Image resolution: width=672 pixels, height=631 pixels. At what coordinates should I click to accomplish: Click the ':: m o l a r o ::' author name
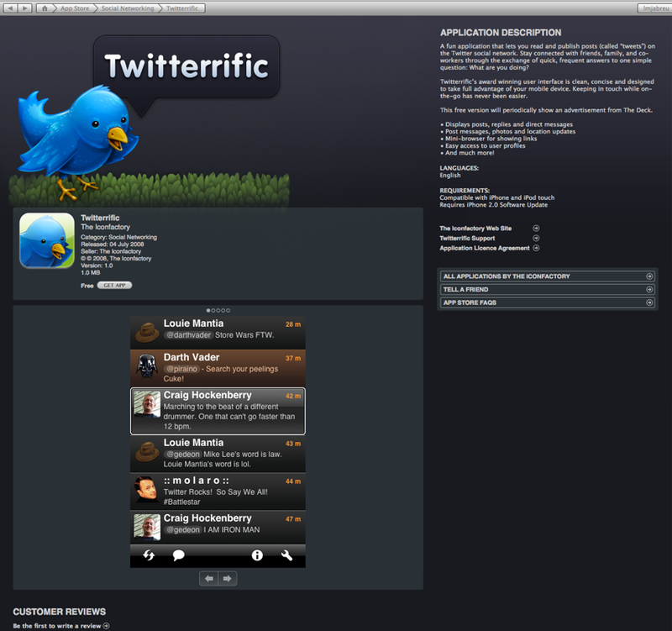197,481
